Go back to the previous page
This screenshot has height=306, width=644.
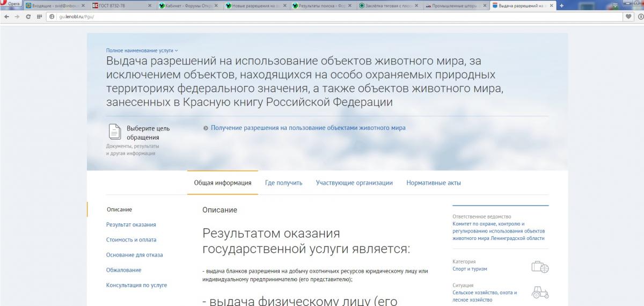tap(6, 17)
